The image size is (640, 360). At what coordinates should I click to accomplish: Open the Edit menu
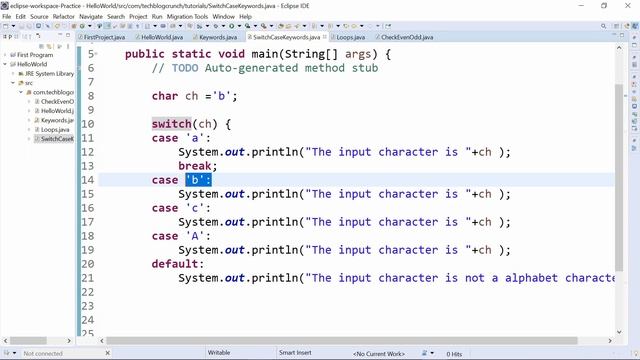coord(20,17)
